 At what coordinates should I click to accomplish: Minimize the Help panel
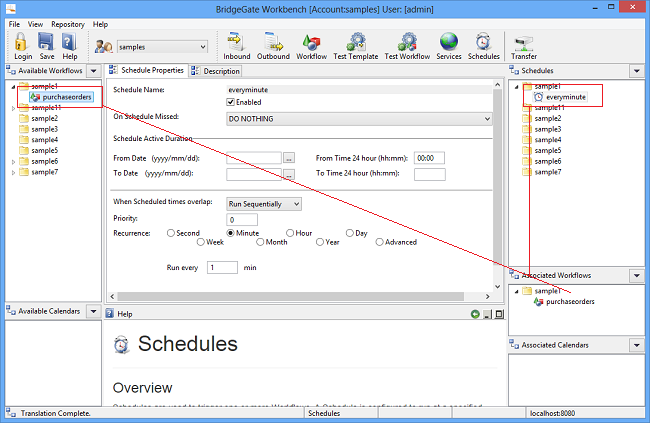click(488, 314)
